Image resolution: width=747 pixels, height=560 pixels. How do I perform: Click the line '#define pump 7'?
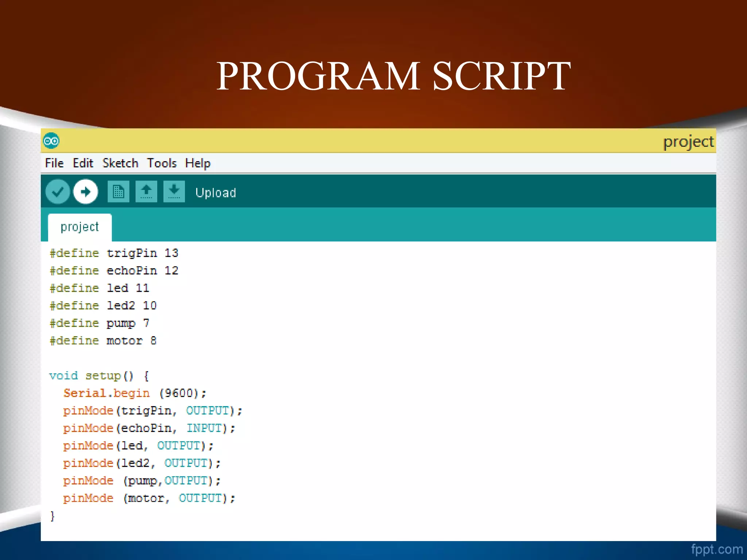pyautogui.click(x=99, y=323)
